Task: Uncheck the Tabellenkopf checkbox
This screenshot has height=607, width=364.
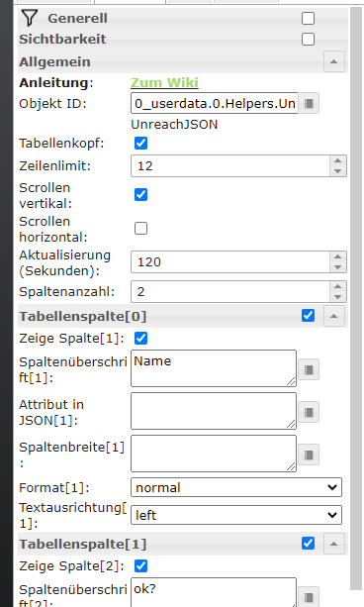Action: point(140,144)
